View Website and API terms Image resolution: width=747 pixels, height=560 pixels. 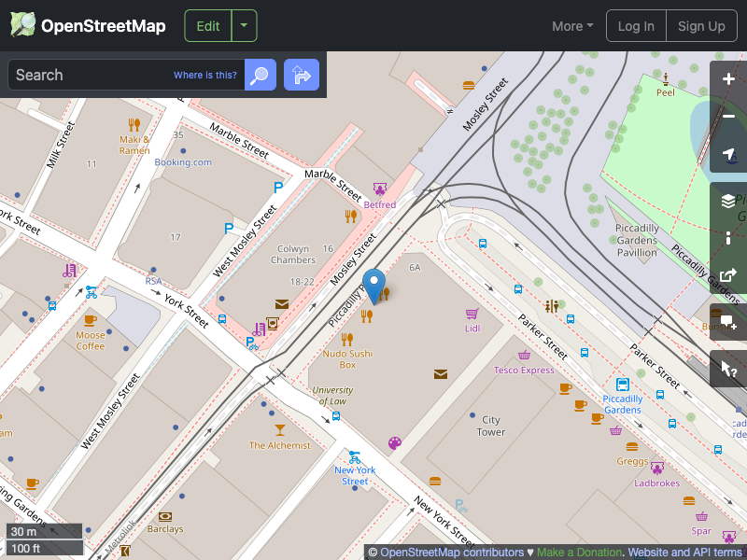coord(684,552)
